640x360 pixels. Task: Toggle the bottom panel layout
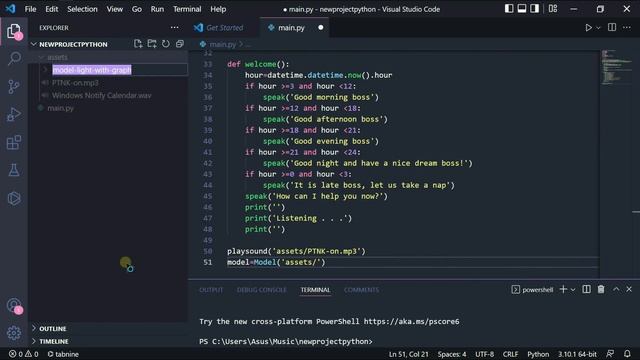522,9
